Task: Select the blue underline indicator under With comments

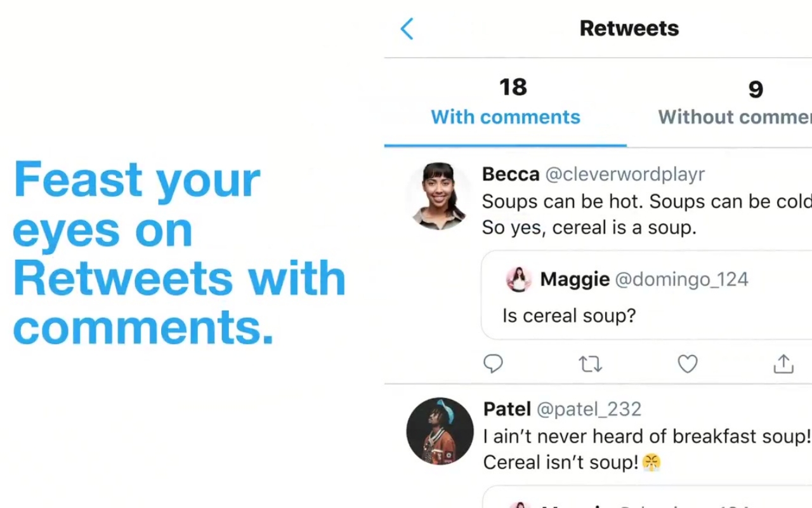Action: coord(505,145)
